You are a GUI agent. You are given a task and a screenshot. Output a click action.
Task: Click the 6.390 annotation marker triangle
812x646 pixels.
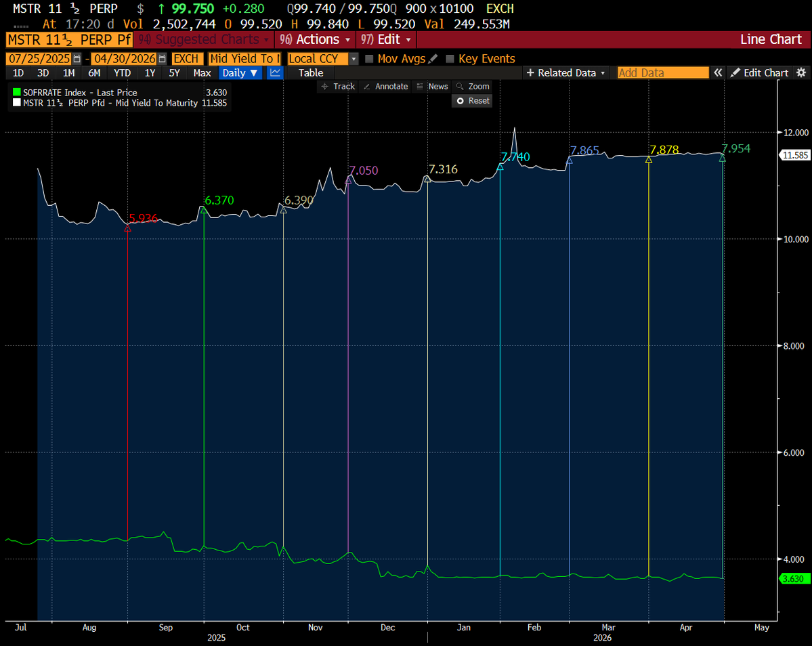(x=283, y=210)
